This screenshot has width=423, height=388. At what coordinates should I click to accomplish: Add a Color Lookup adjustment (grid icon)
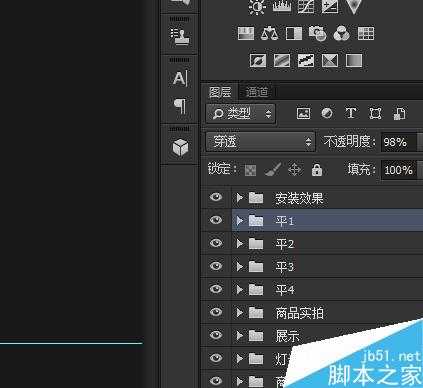[x=366, y=33]
